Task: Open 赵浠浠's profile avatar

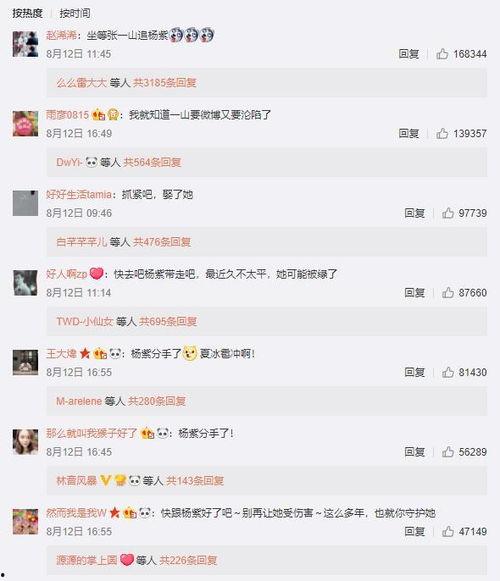Action: tap(25, 44)
